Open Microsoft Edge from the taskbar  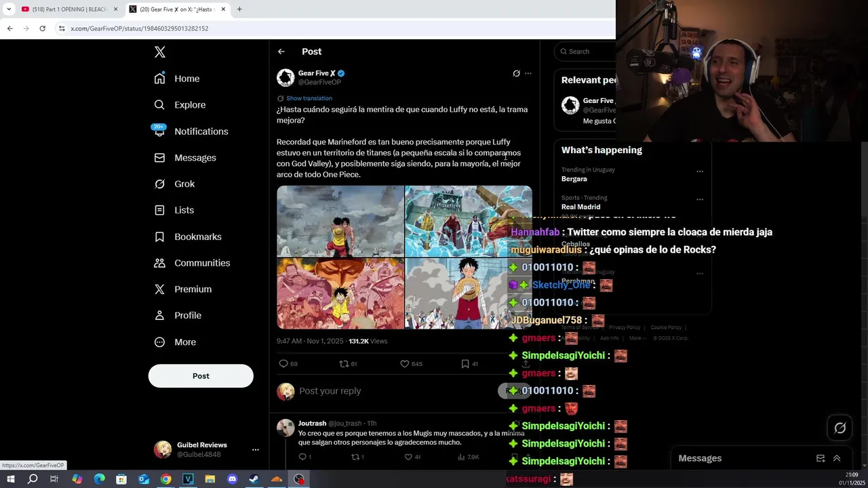pyautogui.click(x=99, y=479)
